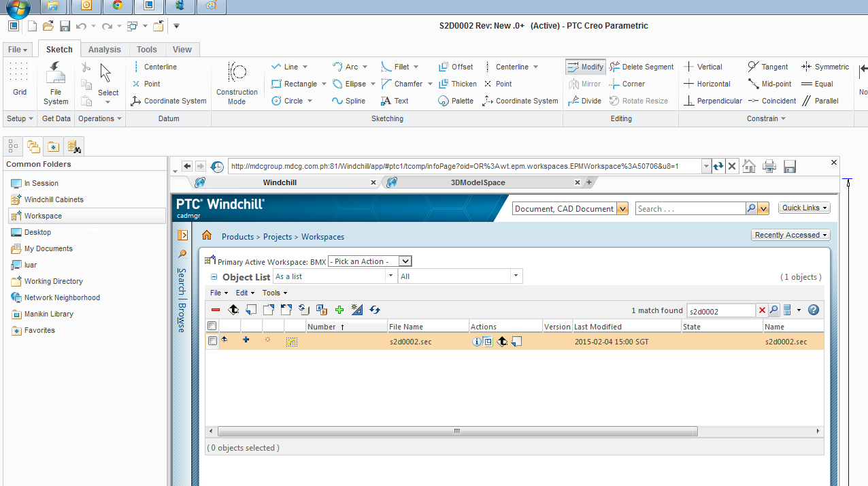Click the Products breadcrumb link
This screenshot has width=868, height=486.
click(x=237, y=237)
